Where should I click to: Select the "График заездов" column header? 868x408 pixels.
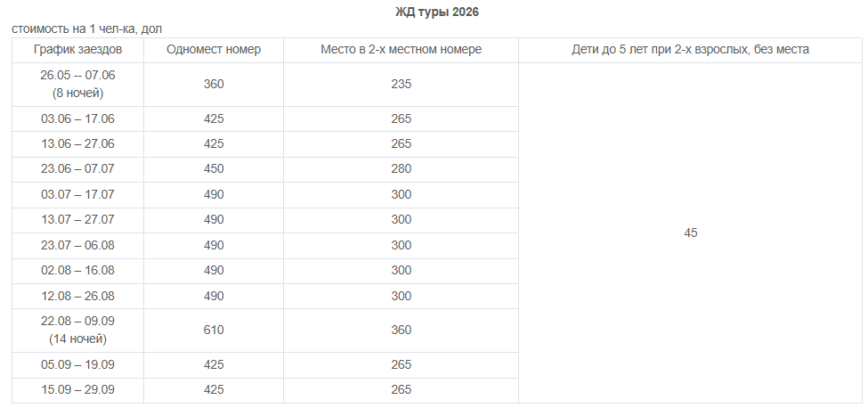(x=78, y=50)
